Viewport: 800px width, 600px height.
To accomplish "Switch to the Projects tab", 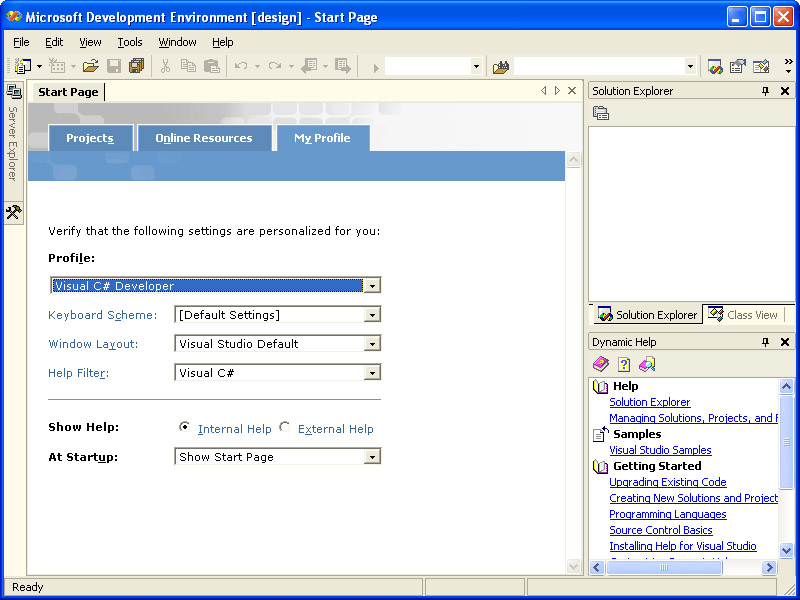I will click(90, 138).
